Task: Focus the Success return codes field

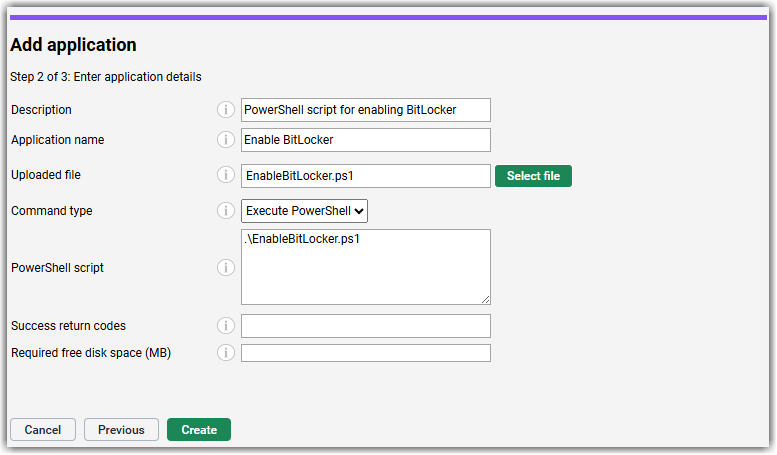Action: [x=366, y=326]
